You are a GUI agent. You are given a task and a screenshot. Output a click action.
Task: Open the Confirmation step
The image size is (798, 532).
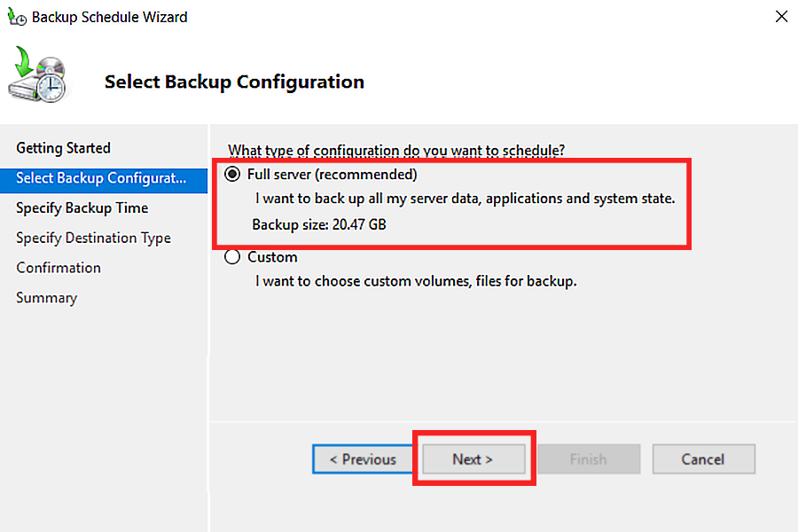pyautogui.click(x=59, y=268)
